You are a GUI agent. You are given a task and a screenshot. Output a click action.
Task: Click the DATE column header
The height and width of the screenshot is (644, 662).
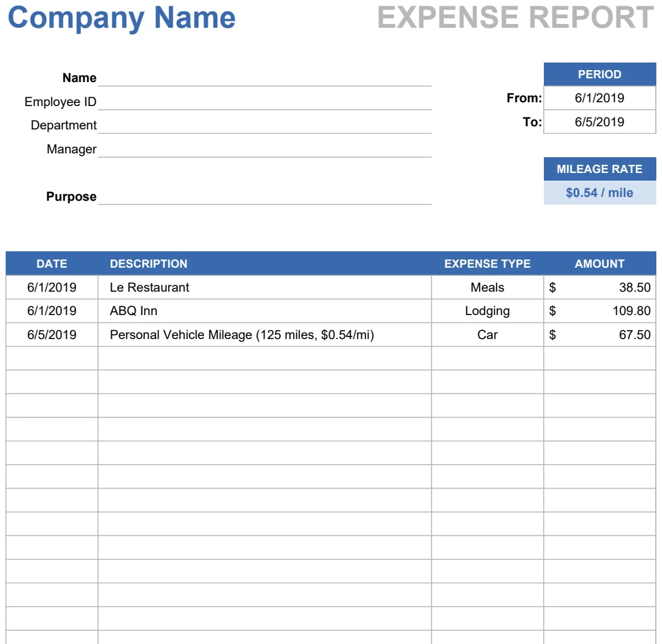52,264
